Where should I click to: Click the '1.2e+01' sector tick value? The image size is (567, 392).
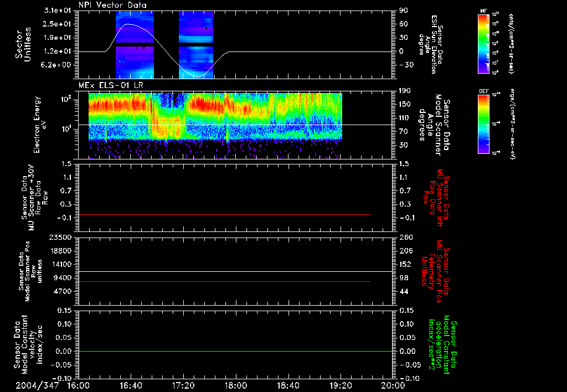click(x=58, y=51)
